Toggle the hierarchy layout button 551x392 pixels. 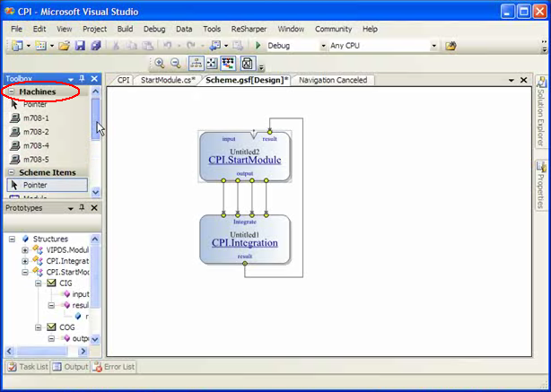tap(197, 63)
